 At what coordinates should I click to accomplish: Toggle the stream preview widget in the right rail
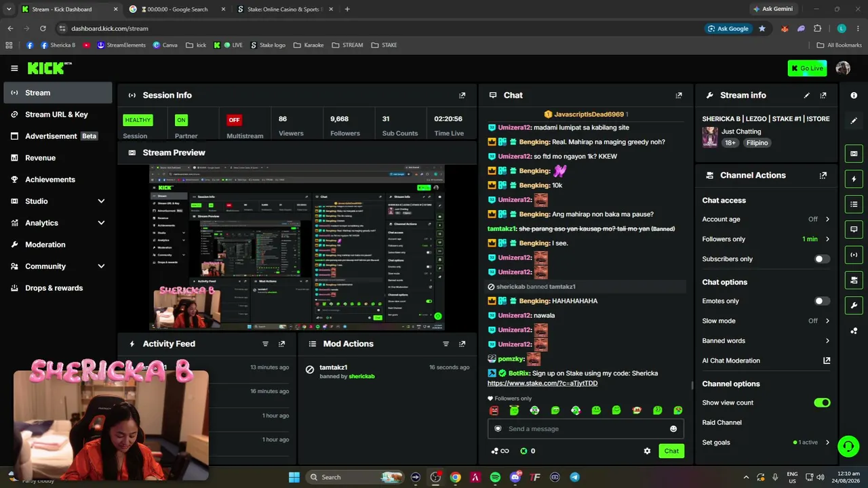click(854, 154)
